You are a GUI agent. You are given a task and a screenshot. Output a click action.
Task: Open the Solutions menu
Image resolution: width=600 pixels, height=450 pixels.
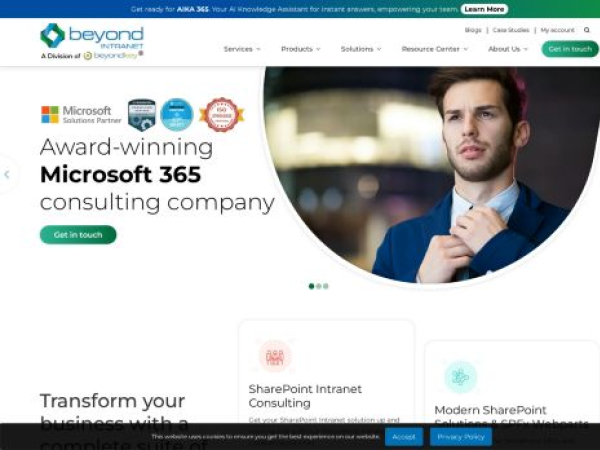click(361, 49)
